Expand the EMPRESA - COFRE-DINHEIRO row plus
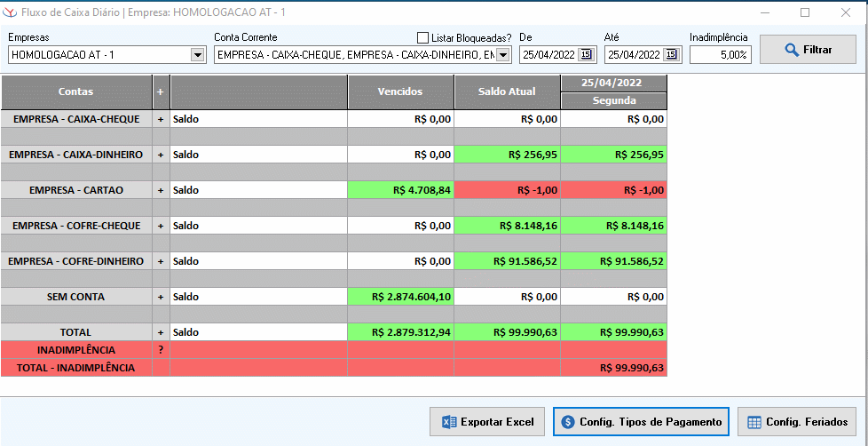Image resolution: width=868 pixels, height=446 pixels. (x=162, y=261)
